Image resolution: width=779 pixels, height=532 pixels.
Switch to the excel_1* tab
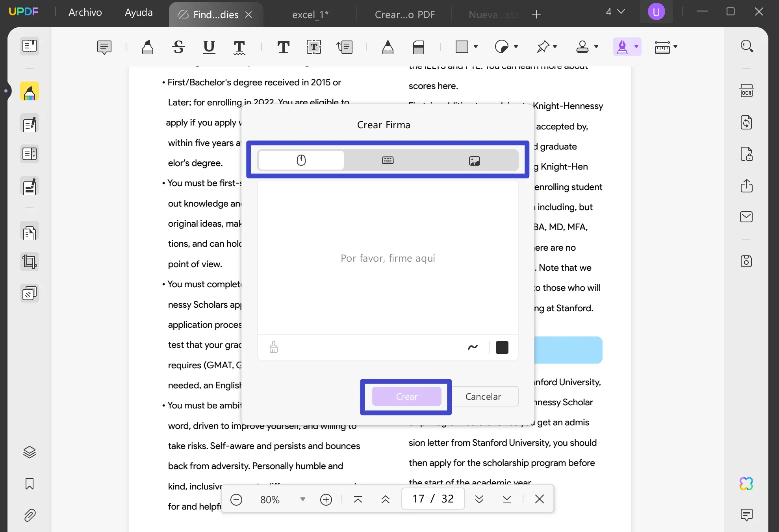coord(310,15)
